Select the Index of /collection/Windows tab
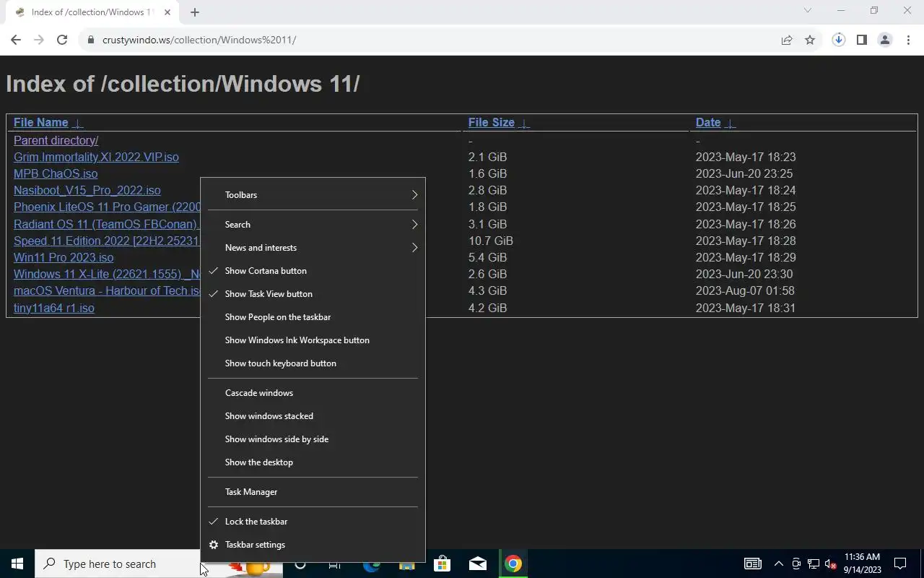The image size is (924, 578). 92,12
